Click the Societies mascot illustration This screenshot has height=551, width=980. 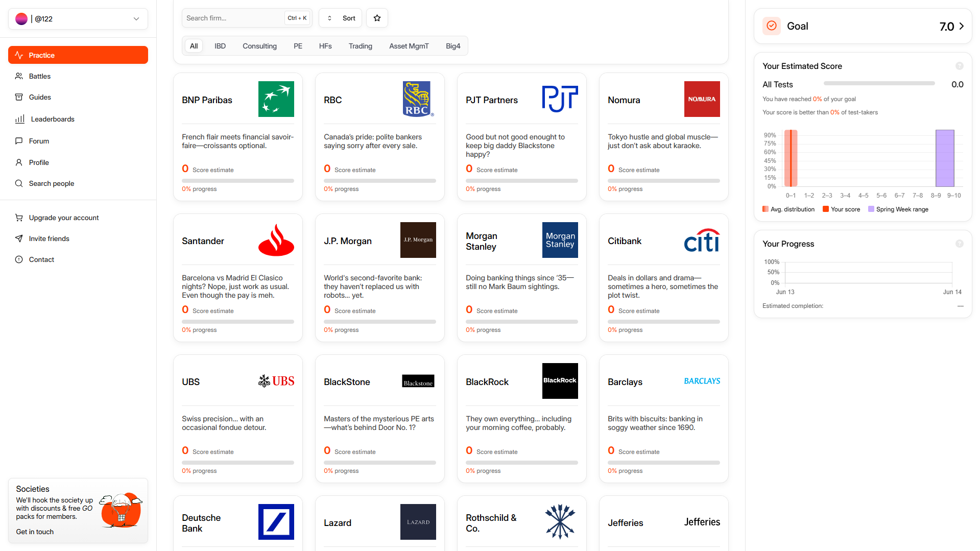121,510
